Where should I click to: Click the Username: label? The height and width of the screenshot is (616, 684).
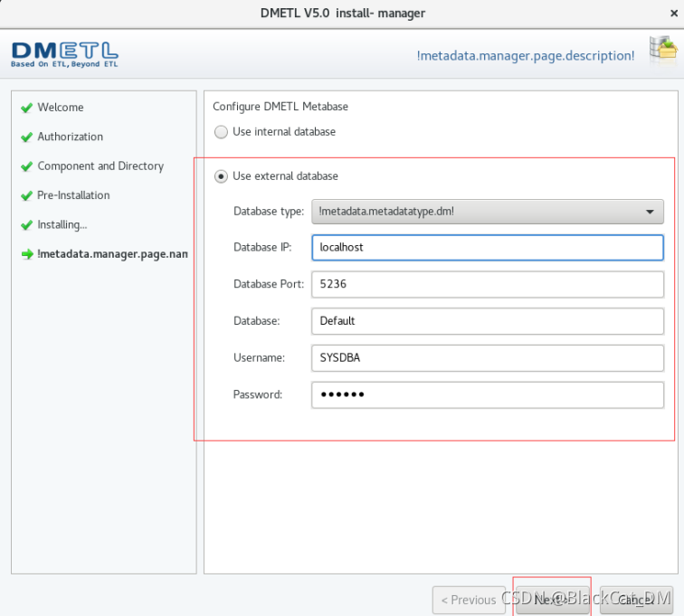click(x=259, y=357)
